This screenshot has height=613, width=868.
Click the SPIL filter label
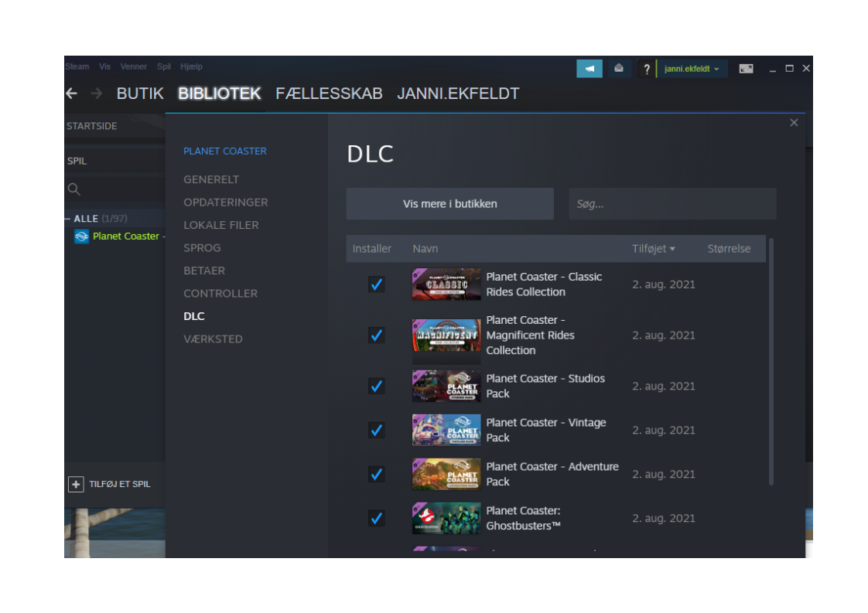77,161
